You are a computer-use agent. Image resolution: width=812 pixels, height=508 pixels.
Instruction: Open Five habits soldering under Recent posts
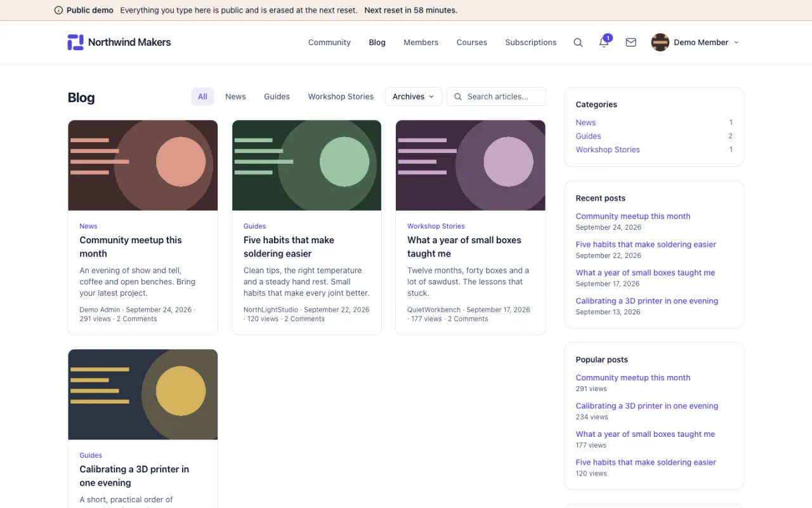point(646,244)
